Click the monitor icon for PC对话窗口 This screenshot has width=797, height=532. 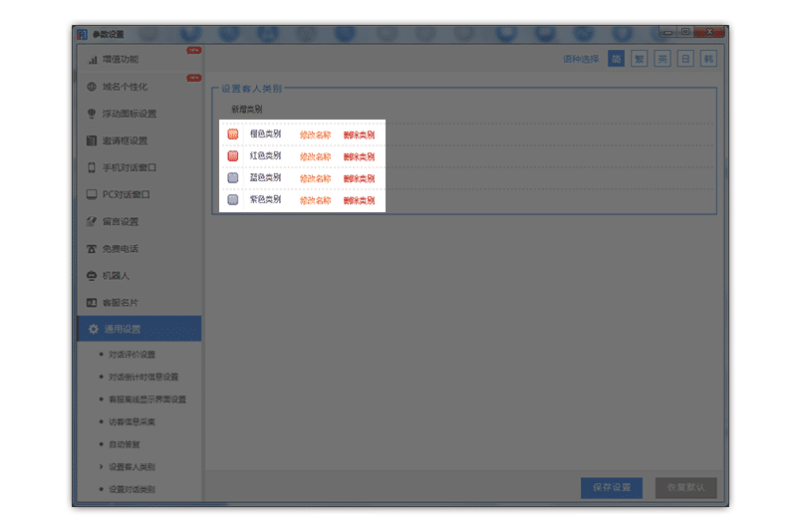click(x=93, y=194)
